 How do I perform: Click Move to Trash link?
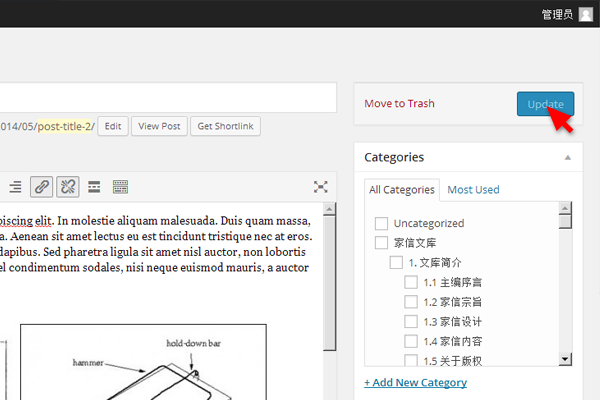tap(399, 104)
